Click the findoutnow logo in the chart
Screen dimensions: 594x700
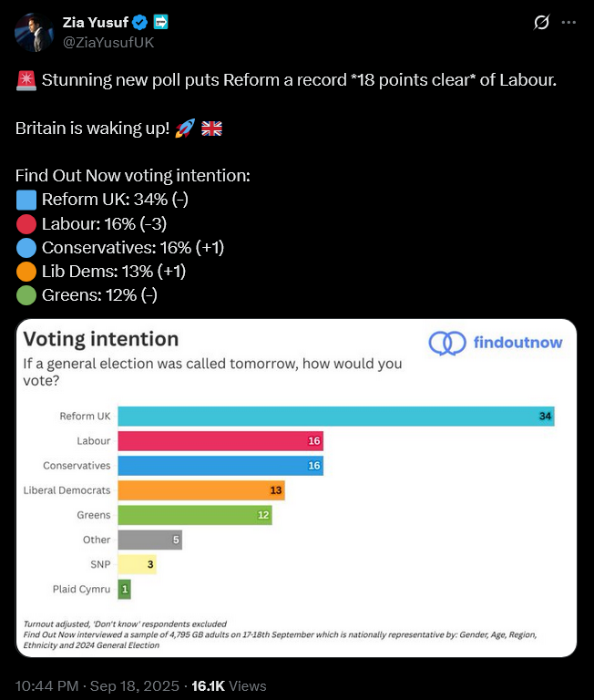[x=496, y=343]
